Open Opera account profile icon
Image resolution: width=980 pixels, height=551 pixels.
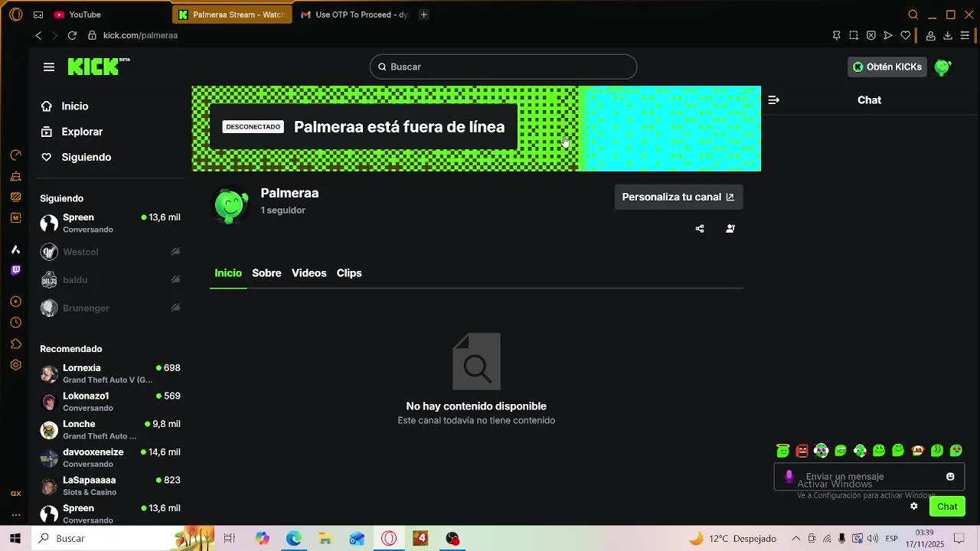tap(930, 35)
